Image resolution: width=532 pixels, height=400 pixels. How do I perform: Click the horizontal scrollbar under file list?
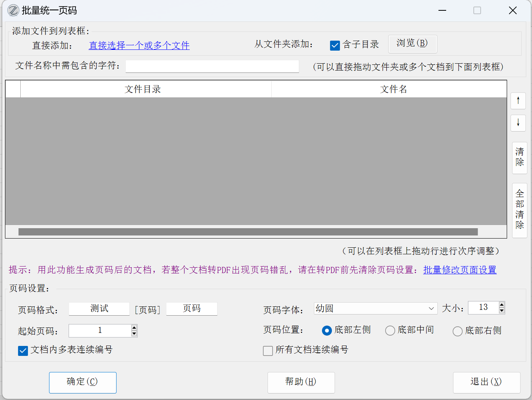(248, 232)
